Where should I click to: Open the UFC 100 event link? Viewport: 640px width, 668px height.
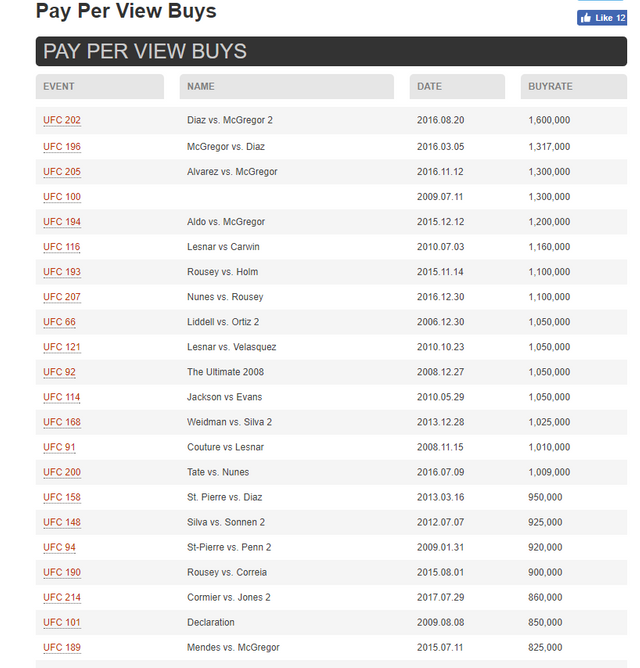pyautogui.click(x=62, y=197)
